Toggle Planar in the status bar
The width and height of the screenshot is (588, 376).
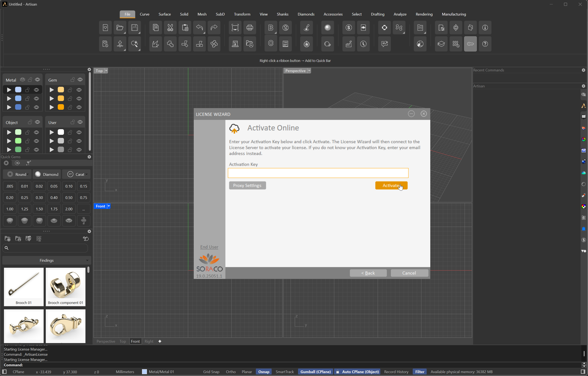pyautogui.click(x=247, y=372)
